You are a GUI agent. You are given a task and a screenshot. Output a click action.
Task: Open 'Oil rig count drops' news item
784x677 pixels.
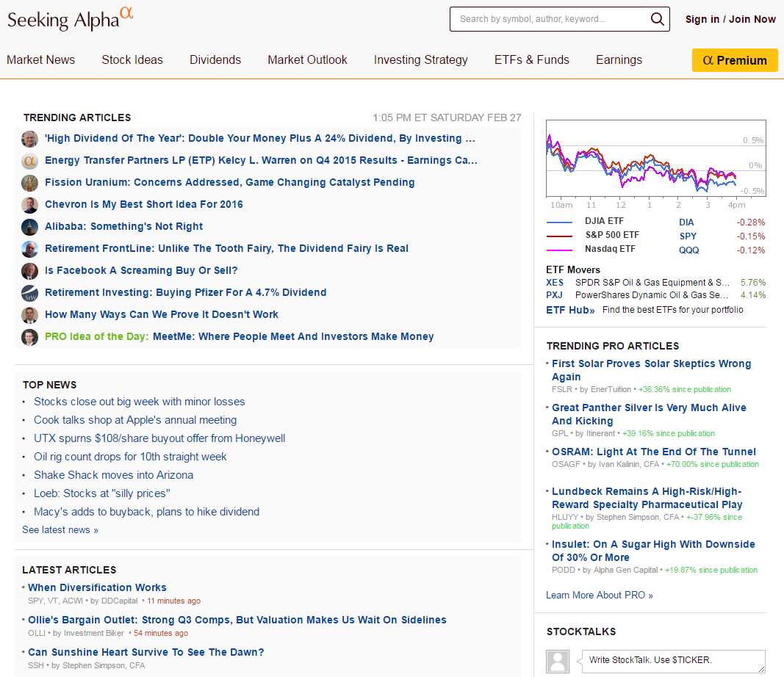(131, 457)
